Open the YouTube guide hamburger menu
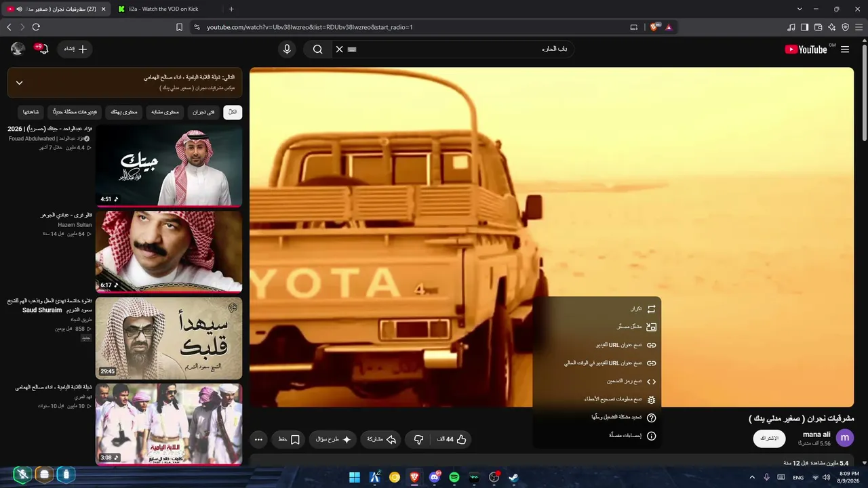The width and height of the screenshot is (868, 488). click(x=845, y=49)
